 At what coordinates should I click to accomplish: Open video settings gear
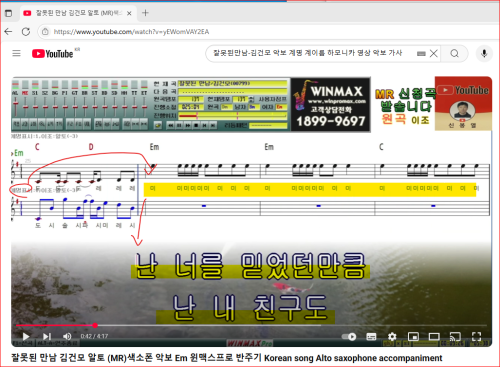click(392, 337)
